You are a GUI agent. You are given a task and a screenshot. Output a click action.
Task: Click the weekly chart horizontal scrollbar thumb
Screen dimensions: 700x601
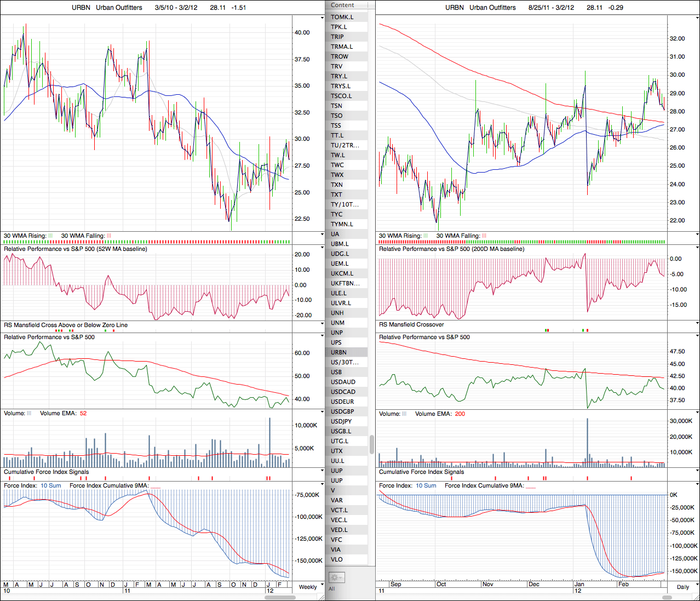pyautogui.click(x=280, y=597)
